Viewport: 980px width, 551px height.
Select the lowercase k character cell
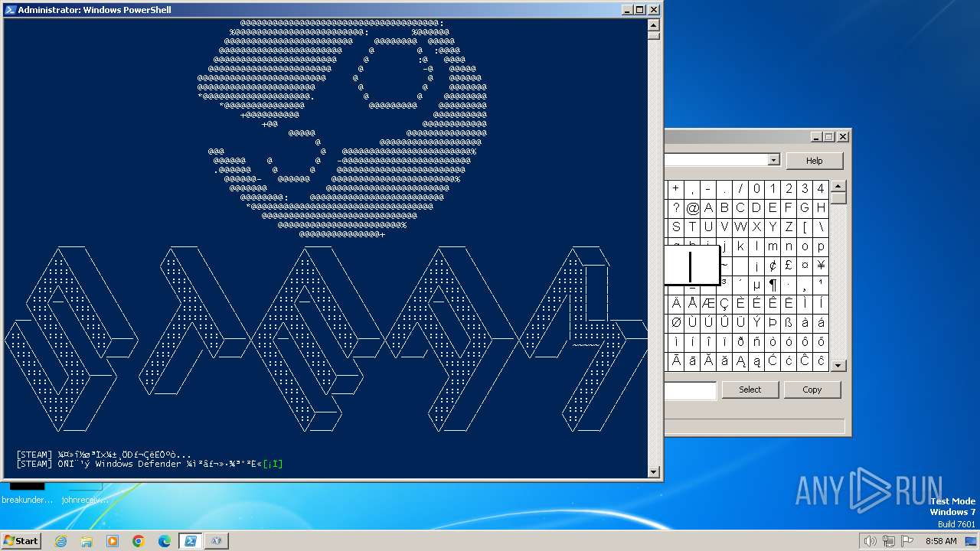pos(740,246)
